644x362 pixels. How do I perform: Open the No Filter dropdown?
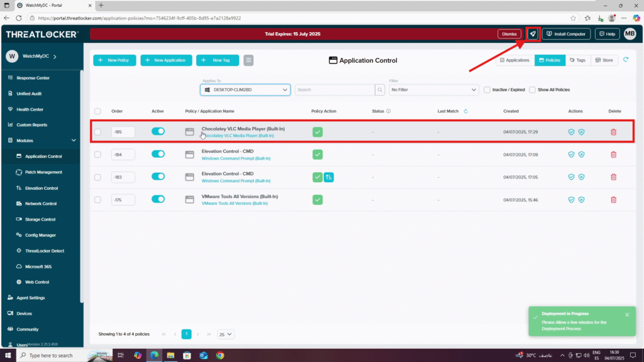434,90
